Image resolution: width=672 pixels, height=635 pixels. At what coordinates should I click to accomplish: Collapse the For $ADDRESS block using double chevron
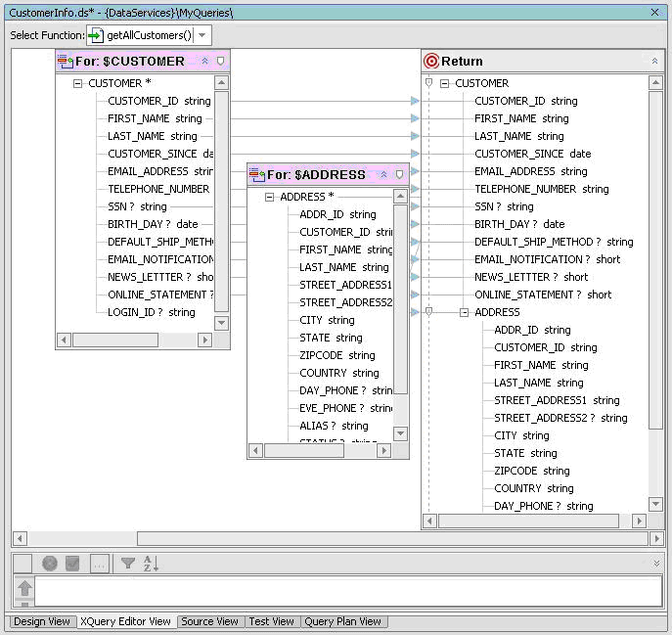click(x=383, y=174)
